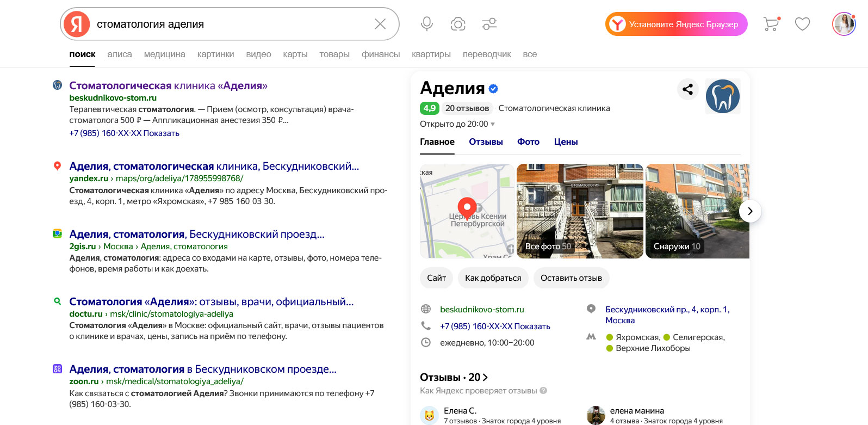Open favorites heart icon
The image size is (868, 425).
(x=802, y=24)
